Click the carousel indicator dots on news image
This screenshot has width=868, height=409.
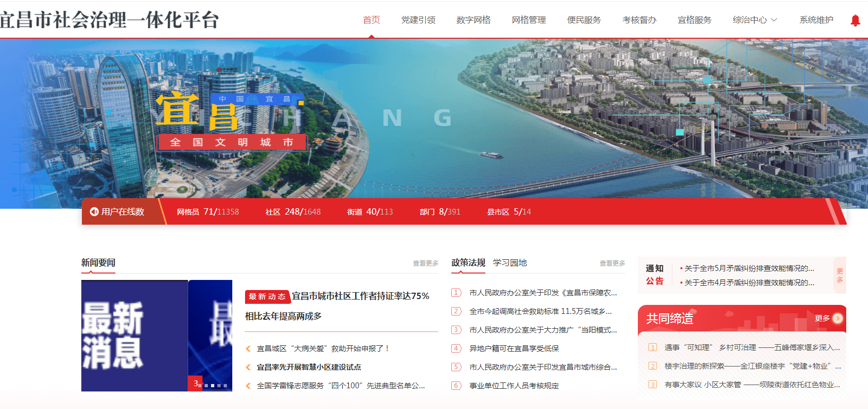215,386
